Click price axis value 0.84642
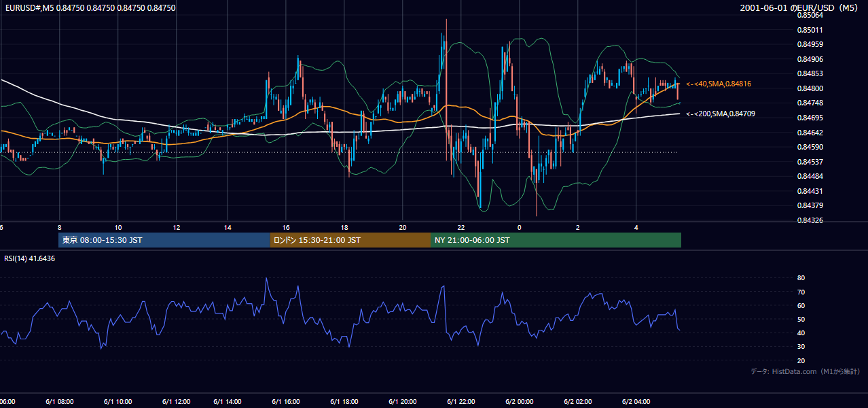The image size is (868, 408). (x=810, y=133)
